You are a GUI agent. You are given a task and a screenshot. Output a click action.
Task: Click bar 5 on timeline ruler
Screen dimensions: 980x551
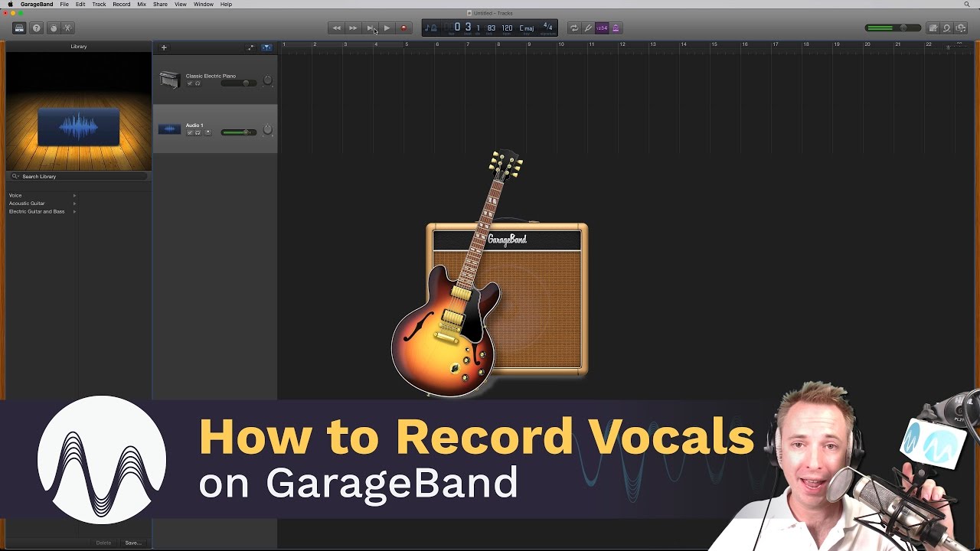[x=407, y=44]
